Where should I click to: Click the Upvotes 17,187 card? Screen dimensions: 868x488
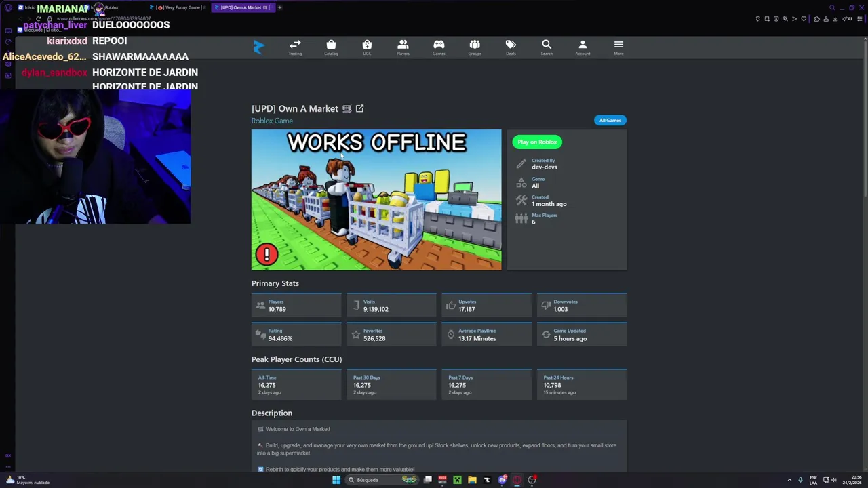pyautogui.click(x=486, y=305)
